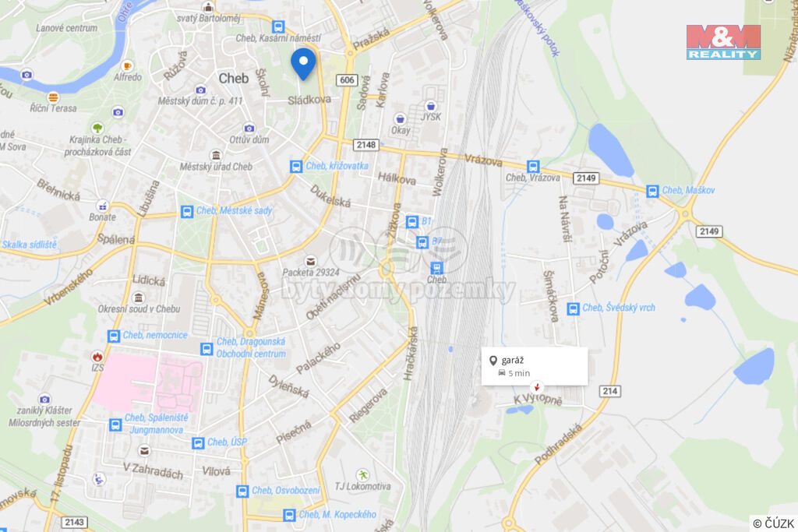
Task: Click the red garáž destination marker
Action: [536, 387]
